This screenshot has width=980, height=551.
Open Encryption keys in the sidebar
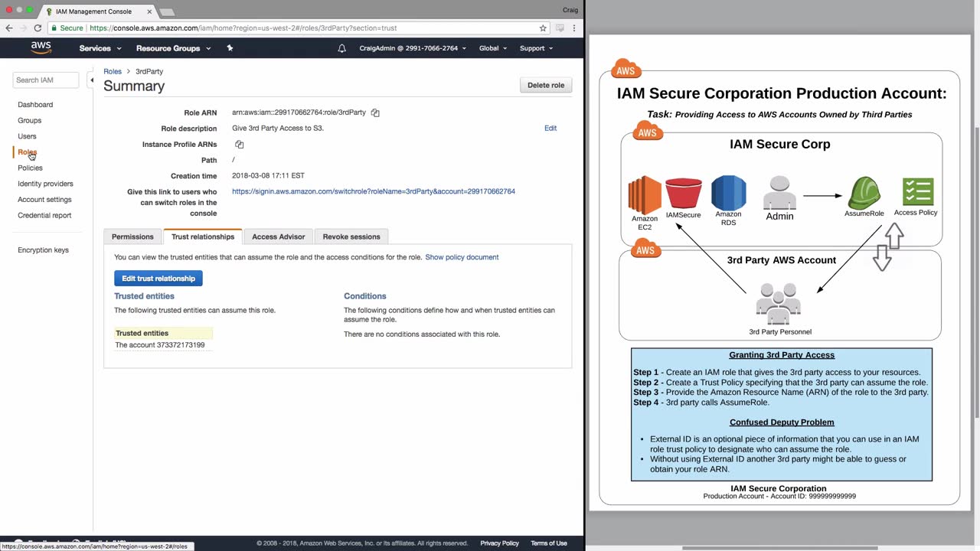pos(43,250)
